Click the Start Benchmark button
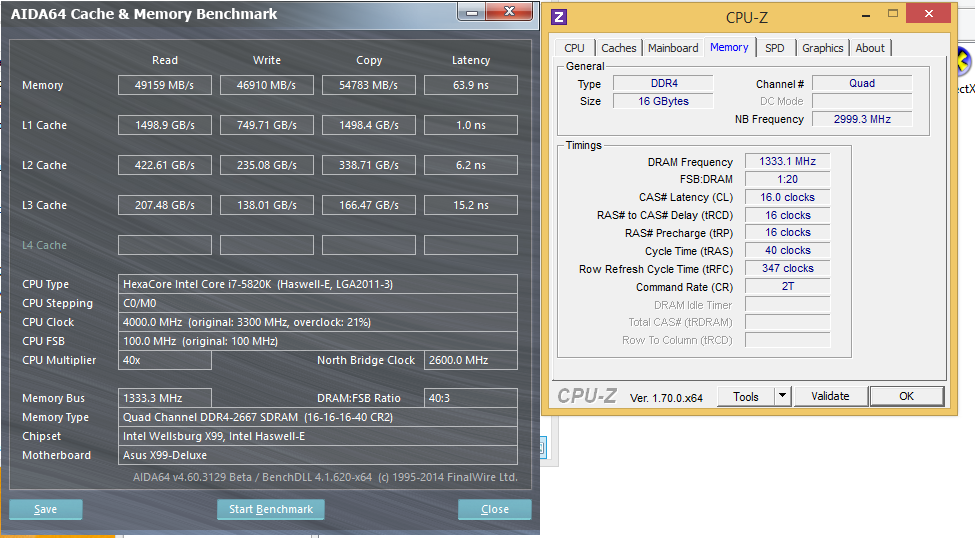975x538 pixels. point(270,509)
